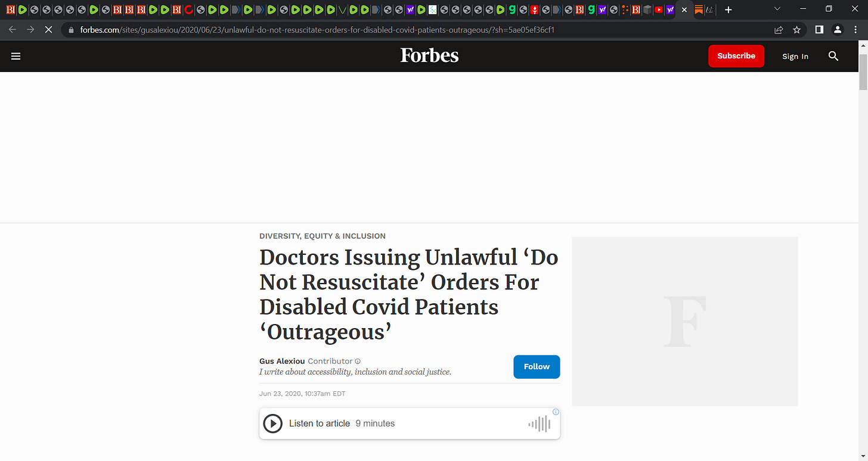Click Sign In
This screenshot has height=461, width=868.
click(x=795, y=56)
